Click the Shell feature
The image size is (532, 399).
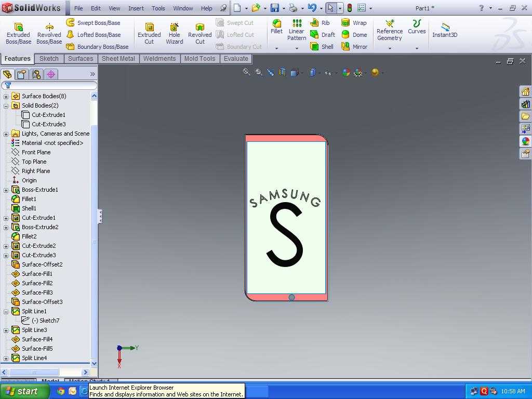[322, 46]
